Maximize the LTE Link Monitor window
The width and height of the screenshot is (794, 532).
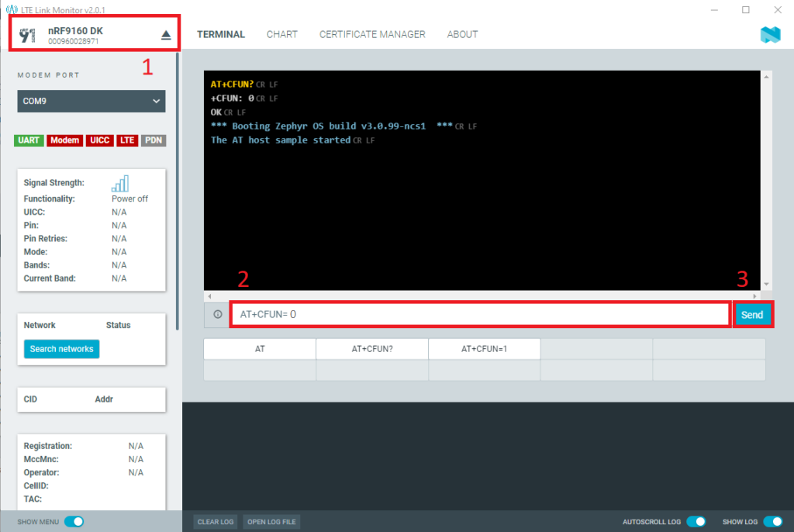click(x=746, y=9)
